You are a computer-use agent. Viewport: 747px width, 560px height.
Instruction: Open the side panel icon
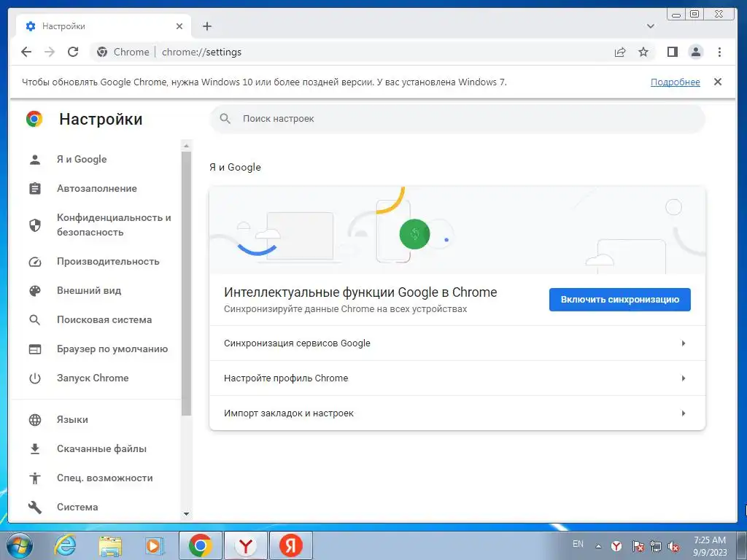point(672,52)
